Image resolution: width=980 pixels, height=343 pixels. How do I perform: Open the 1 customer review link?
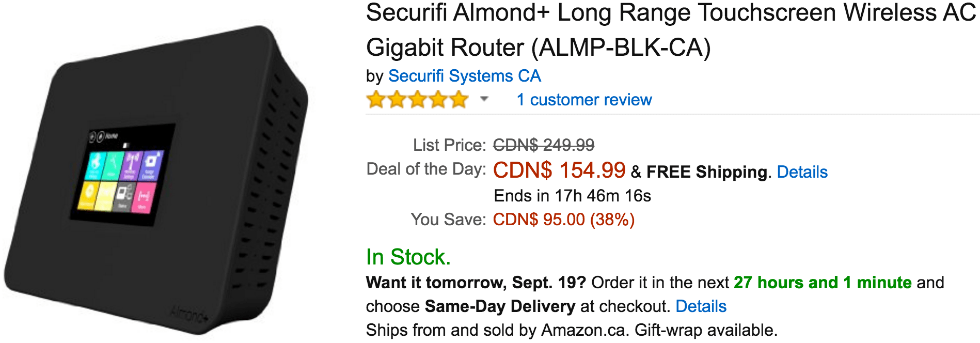click(x=584, y=100)
